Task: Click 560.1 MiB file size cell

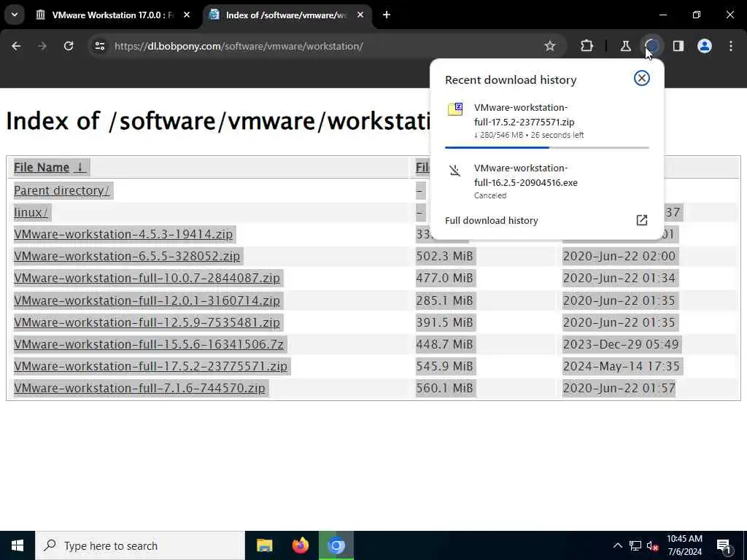Action: point(444,388)
